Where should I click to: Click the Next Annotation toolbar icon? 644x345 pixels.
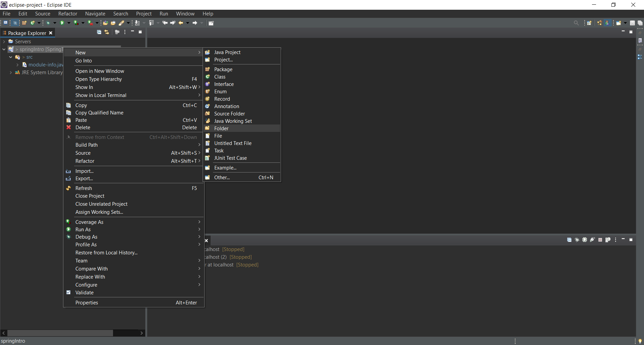pyautogui.click(x=137, y=23)
